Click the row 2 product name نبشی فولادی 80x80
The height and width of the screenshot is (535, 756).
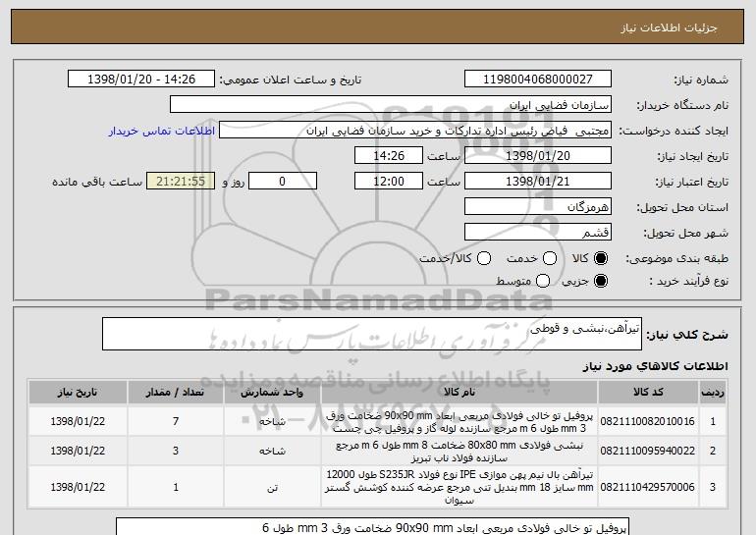tap(459, 452)
